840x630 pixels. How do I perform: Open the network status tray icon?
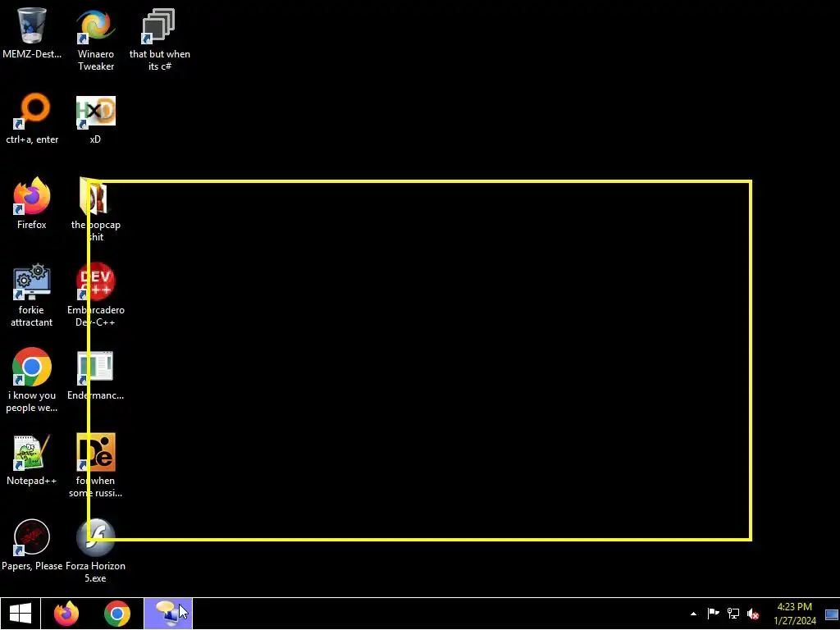tap(733, 614)
